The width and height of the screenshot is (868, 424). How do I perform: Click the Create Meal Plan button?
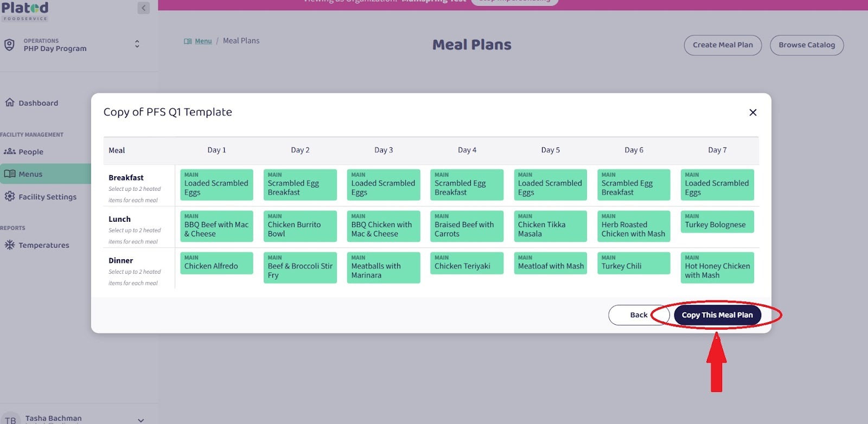pos(723,45)
